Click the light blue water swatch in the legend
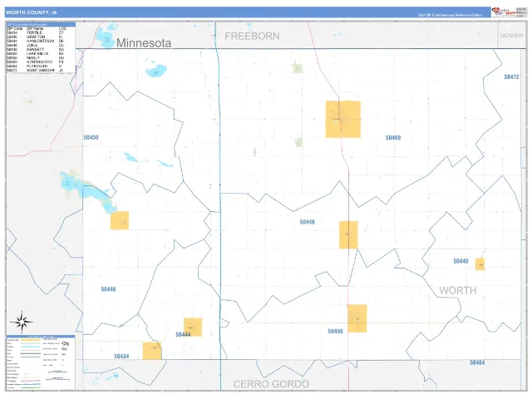The height and width of the screenshot is (399, 532). pos(31,347)
